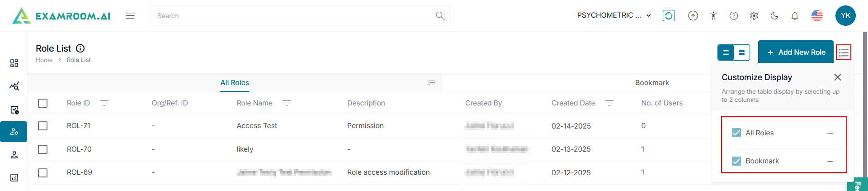
Task: Open the accessibility options icon
Action: 713,16
